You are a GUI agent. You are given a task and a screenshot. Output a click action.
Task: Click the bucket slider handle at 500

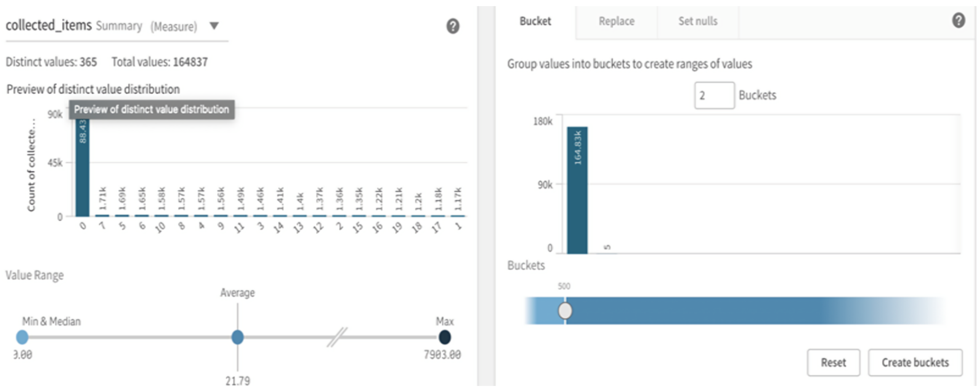(565, 311)
